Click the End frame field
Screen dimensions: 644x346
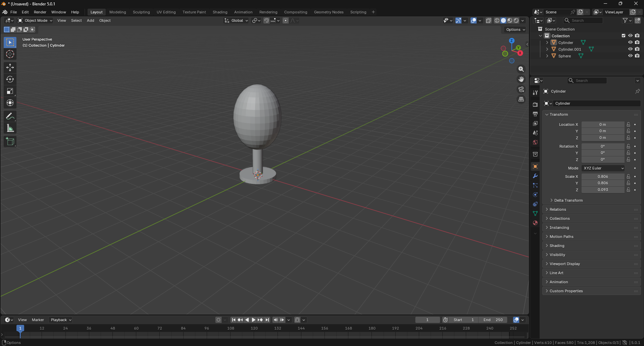493,320
